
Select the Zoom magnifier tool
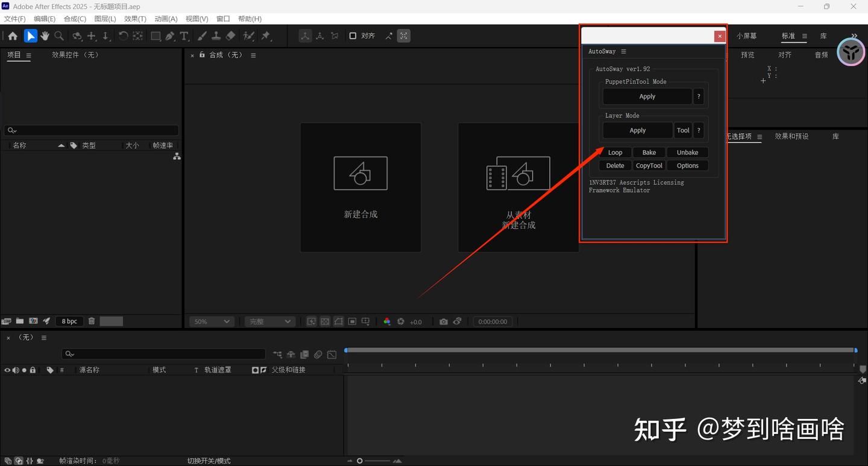click(x=59, y=36)
